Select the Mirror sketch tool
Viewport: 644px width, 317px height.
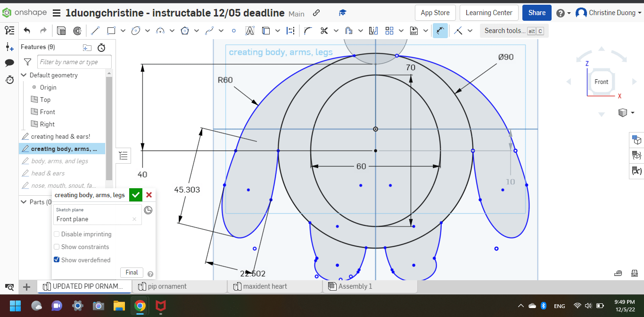[x=373, y=31]
